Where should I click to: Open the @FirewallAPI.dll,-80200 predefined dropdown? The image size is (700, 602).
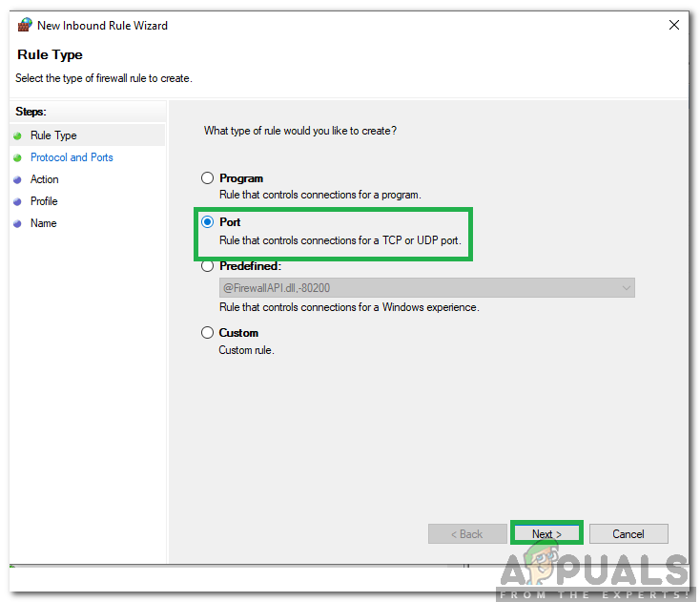point(427,288)
